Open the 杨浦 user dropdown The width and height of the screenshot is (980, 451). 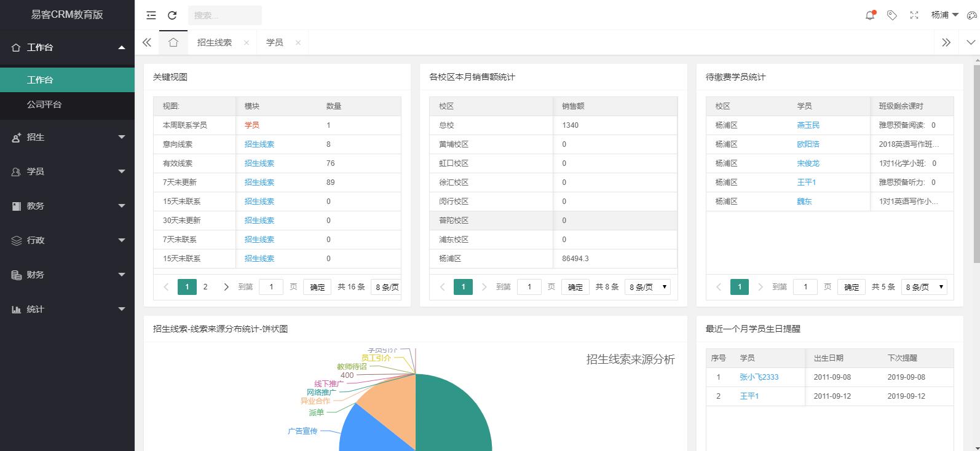(x=944, y=15)
